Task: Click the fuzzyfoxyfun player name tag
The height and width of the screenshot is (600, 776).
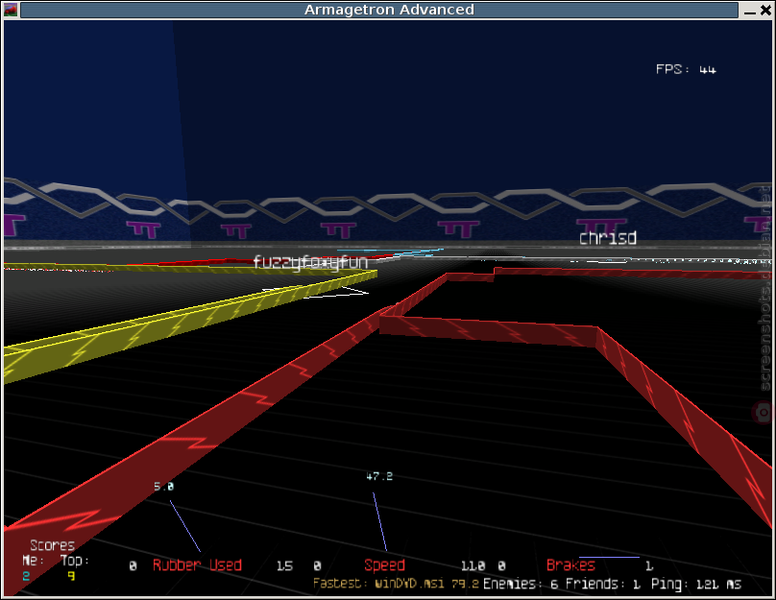Action: tap(310, 262)
